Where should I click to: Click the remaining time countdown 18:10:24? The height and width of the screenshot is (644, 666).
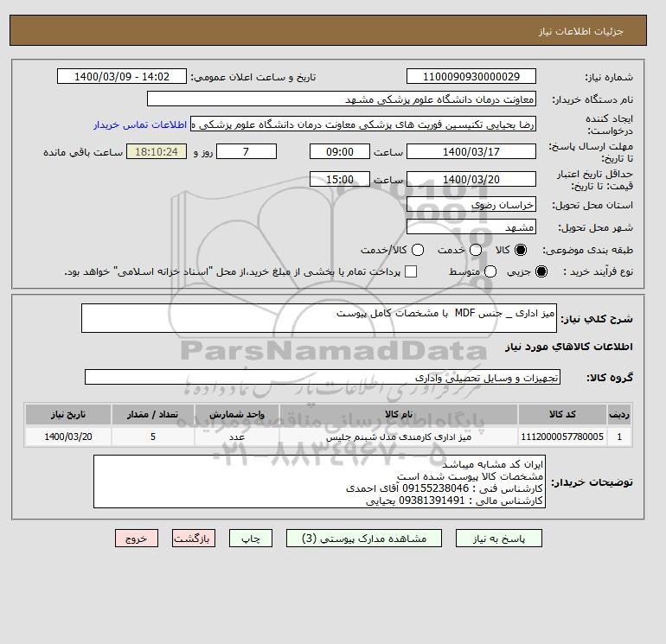[x=157, y=151]
